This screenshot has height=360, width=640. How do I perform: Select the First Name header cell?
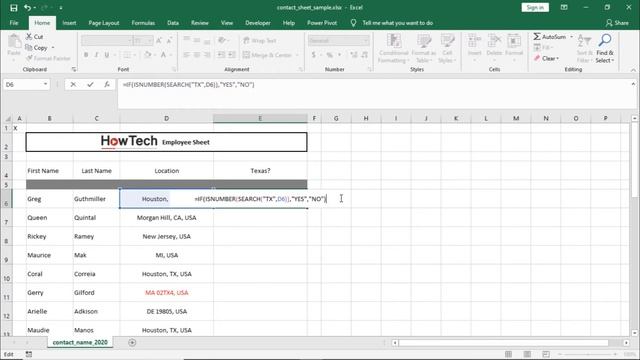click(x=49, y=171)
